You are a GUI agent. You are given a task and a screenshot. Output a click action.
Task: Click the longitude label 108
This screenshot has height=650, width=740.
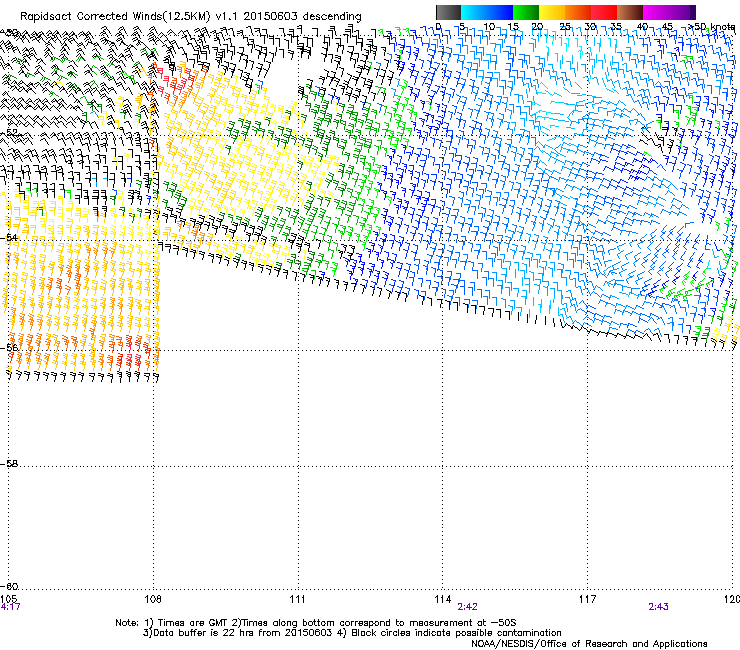click(x=153, y=599)
